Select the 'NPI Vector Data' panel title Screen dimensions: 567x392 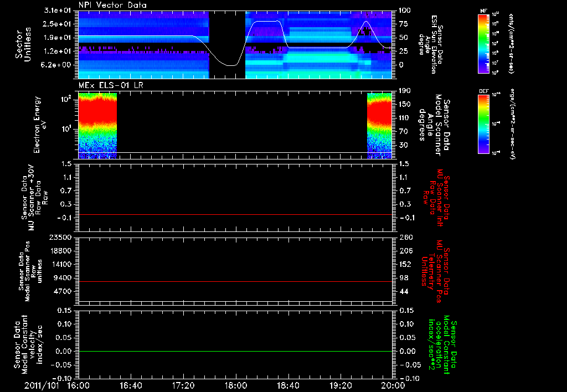(112, 5)
